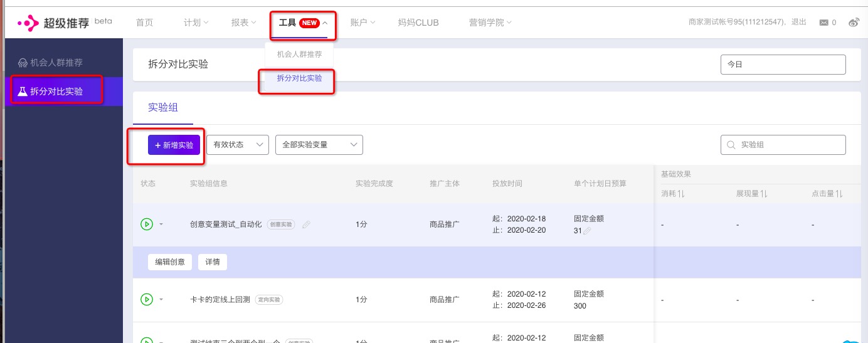Image resolution: width=868 pixels, height=343 pixels.
Task: Open the 全部实验变量 dropdown
Action: coord(319,145)
